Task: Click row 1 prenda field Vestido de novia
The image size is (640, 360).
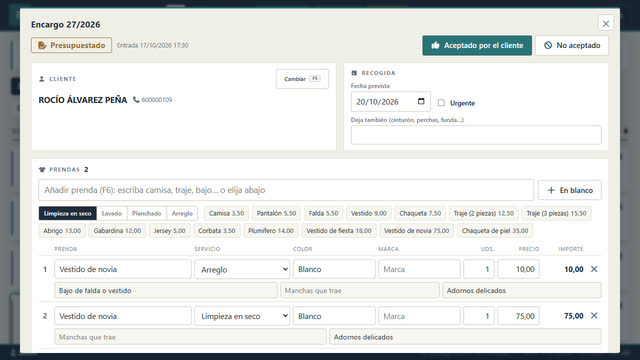Action: 123,269
